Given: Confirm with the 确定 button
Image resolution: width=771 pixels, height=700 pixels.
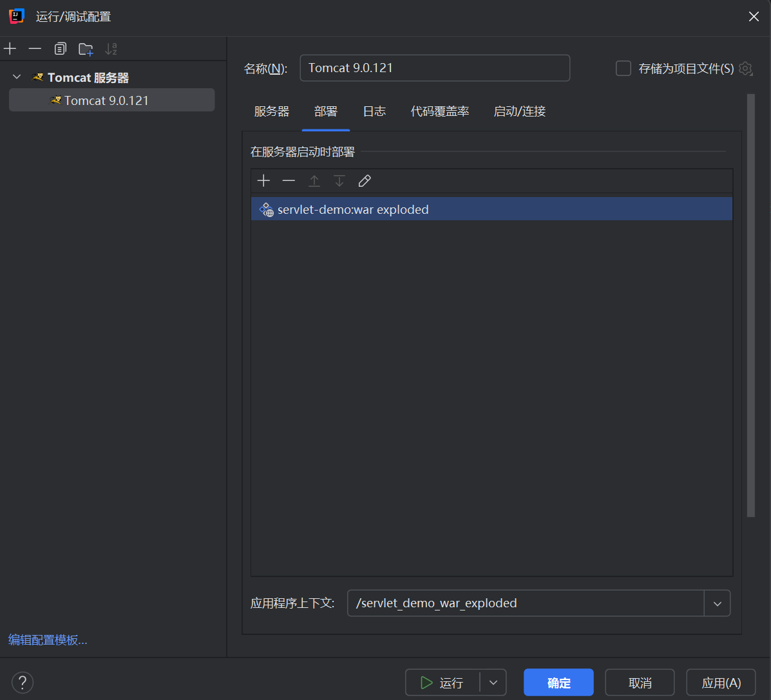Looking at the screenshot, I should tap(558, 683).
